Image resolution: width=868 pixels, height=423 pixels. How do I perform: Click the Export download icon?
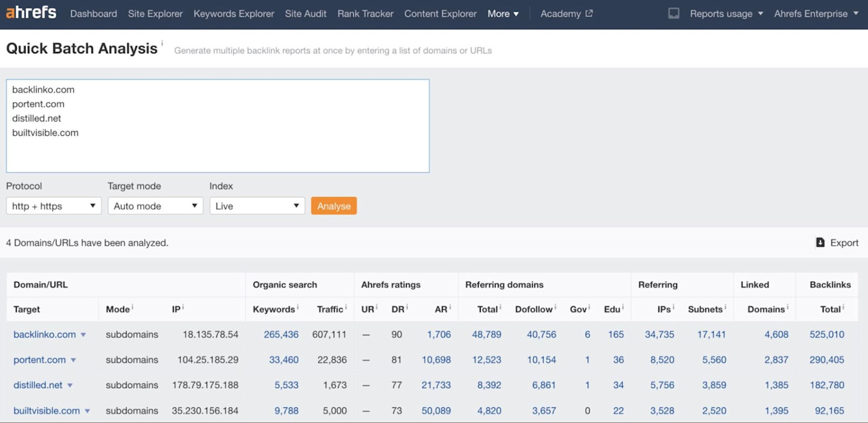(820, 243)
